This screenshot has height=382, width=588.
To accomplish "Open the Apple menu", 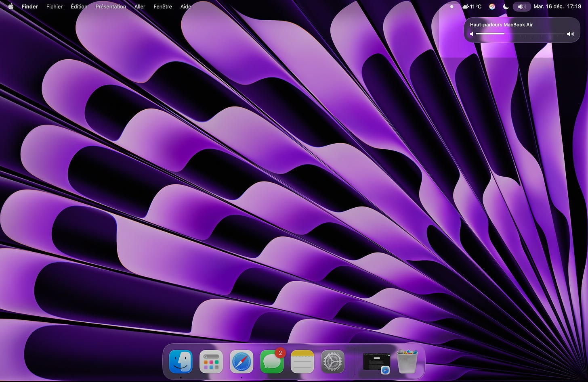I will (11, 6).
